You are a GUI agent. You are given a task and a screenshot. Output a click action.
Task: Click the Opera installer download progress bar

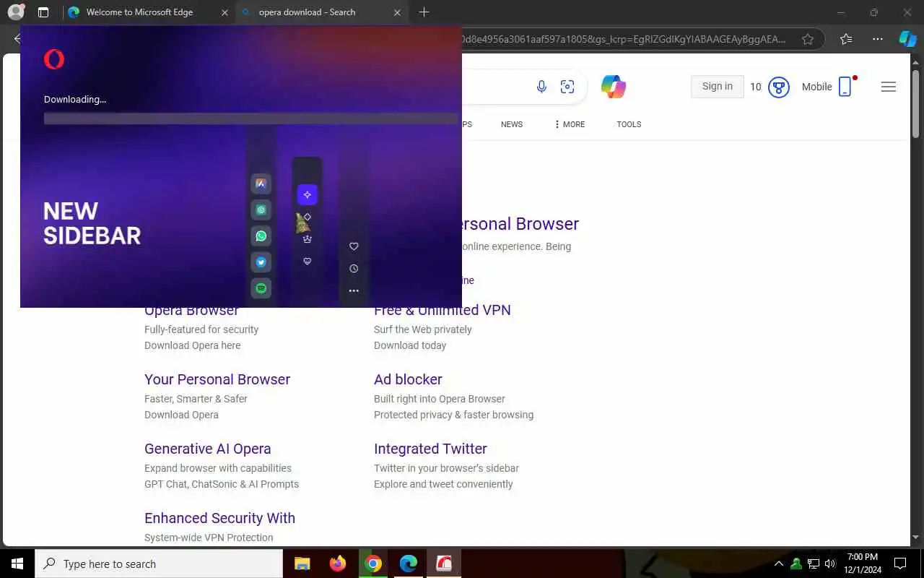pos(250,118)
